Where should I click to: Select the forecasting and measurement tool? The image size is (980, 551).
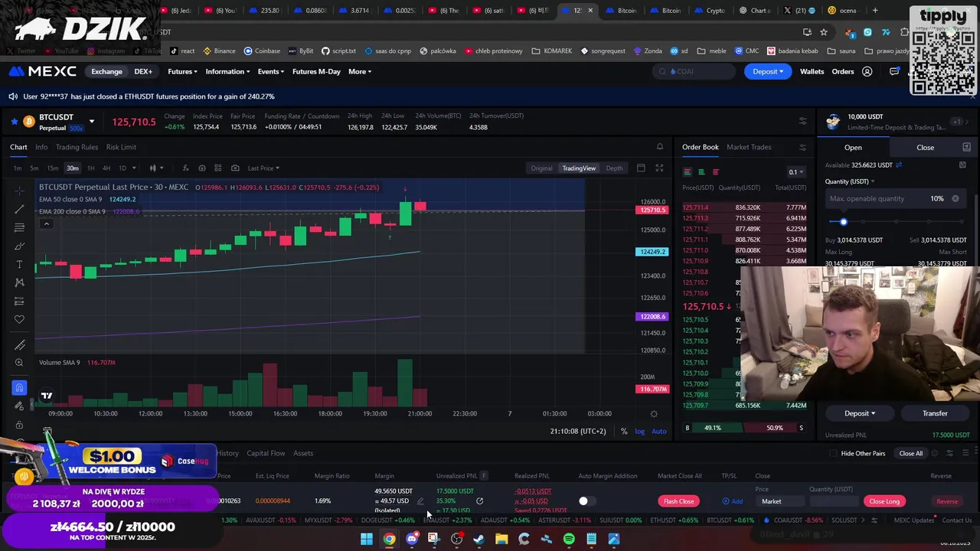19,301
